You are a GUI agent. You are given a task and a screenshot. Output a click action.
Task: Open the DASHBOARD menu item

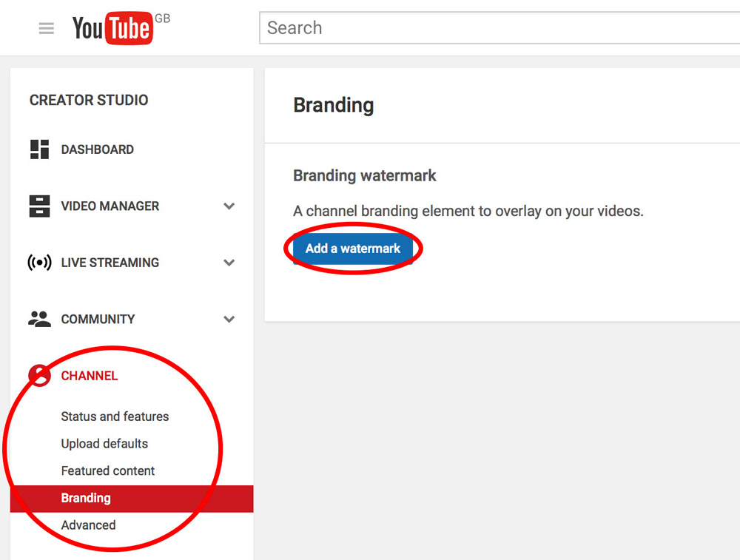pos(97,149)
